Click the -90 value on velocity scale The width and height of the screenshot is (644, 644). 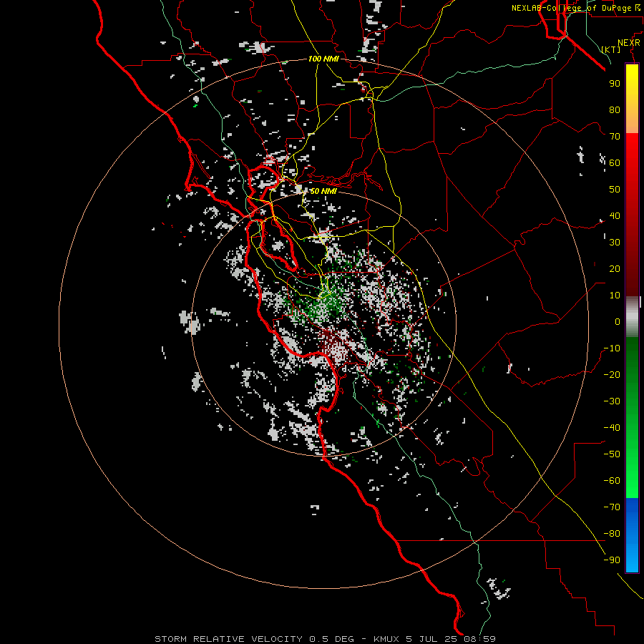point(612,560)
